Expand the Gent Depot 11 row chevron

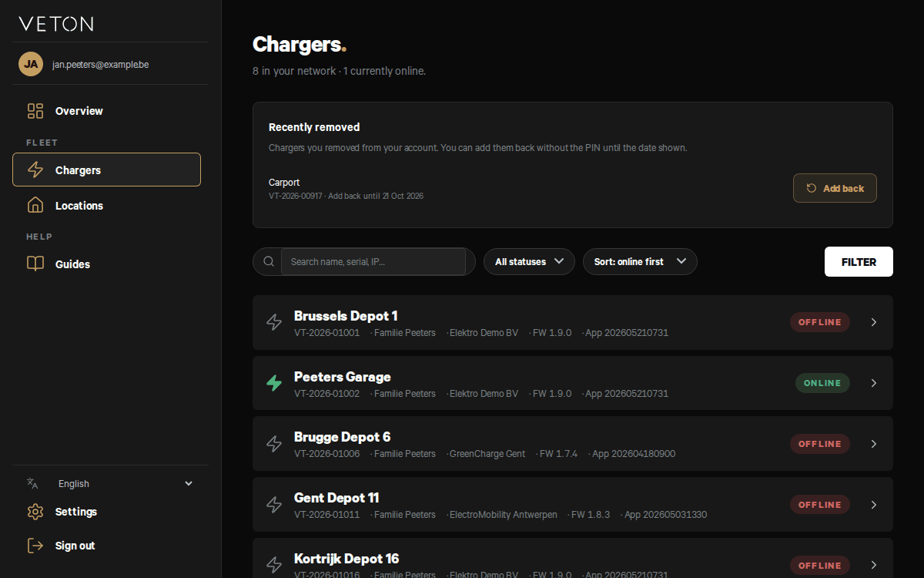click(x=874, y=505)
